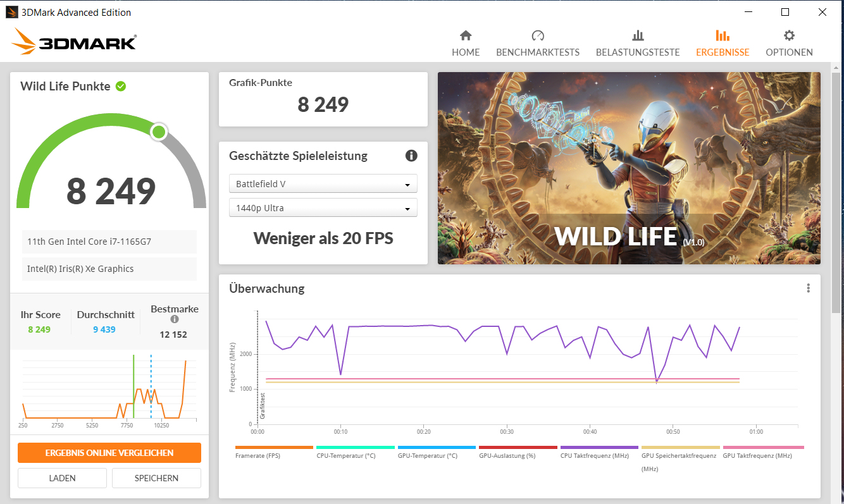Click the Grafik-Punkte heading
The height and width of the screenshot is (504, 844).
coord(261,82)
